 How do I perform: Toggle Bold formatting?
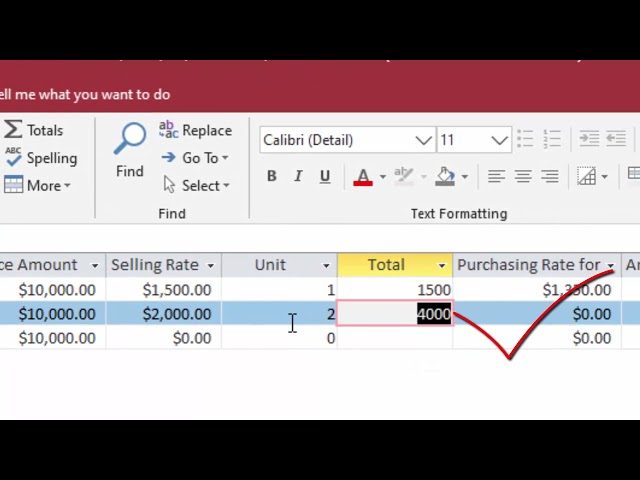(x=271, y=176)
